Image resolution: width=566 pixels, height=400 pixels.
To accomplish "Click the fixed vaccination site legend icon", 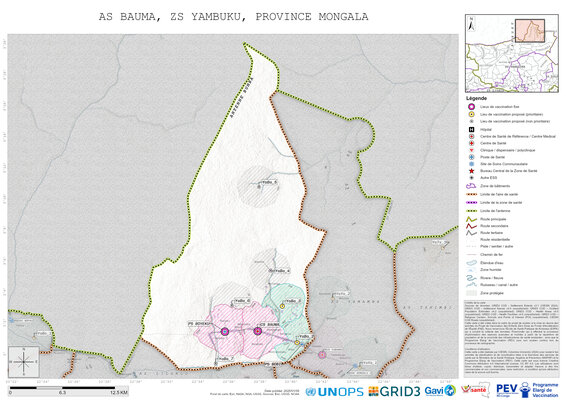I will point(471,106).
